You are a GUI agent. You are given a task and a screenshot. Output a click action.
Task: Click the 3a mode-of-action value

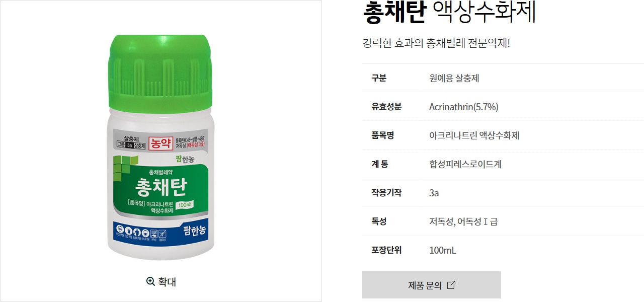click(434, 193)
